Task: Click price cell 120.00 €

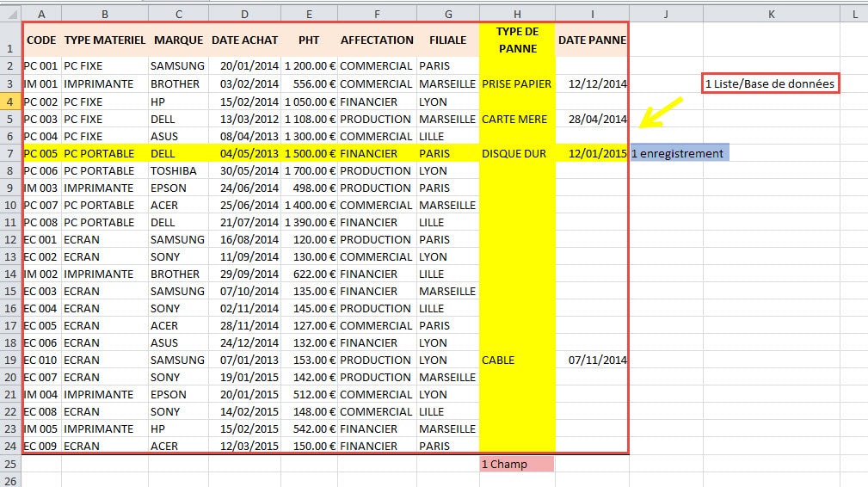Action: tap(309, 239)
